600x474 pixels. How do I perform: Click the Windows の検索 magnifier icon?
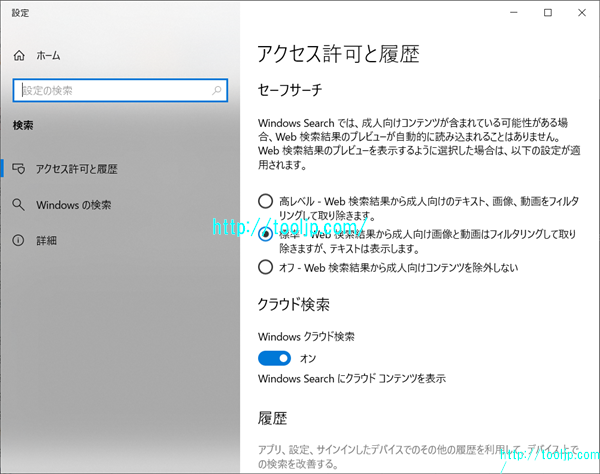point(18,205)
